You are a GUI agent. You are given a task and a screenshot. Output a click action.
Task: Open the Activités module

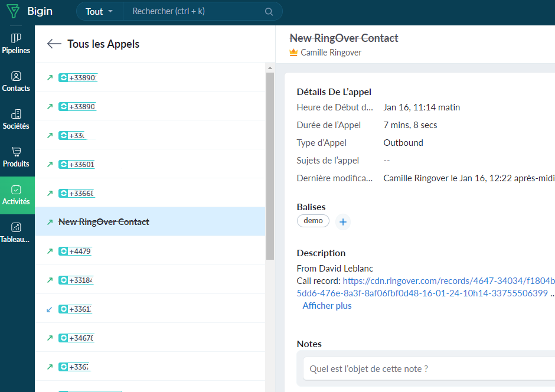pos(16,195)
